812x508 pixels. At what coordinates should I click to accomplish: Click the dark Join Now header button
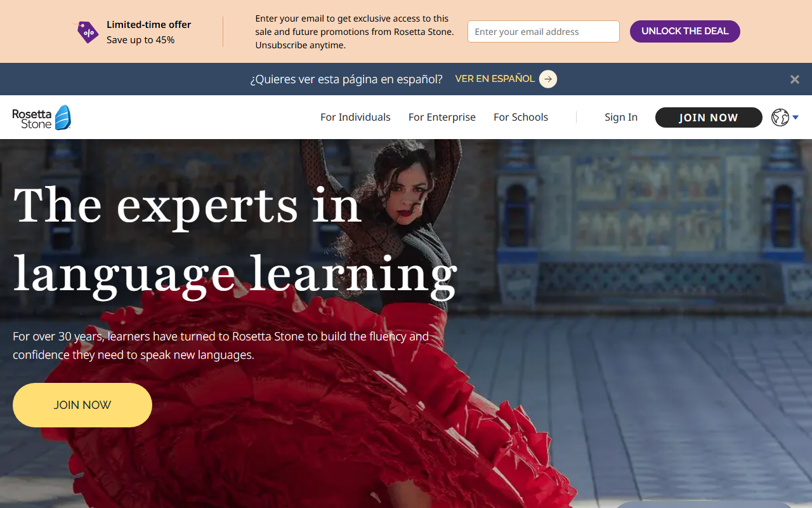[709, 117]
